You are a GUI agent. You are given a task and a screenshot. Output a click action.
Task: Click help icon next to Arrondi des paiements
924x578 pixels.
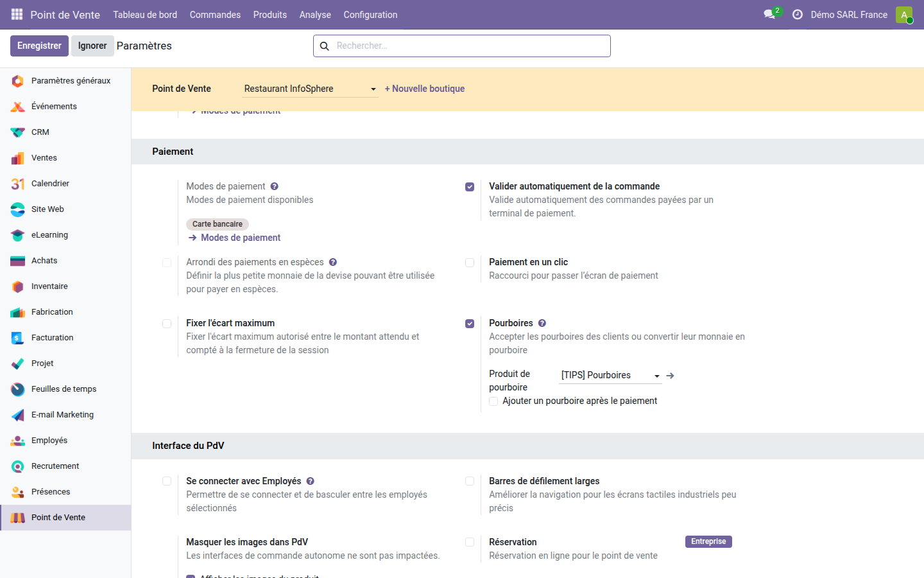(333, 262)
